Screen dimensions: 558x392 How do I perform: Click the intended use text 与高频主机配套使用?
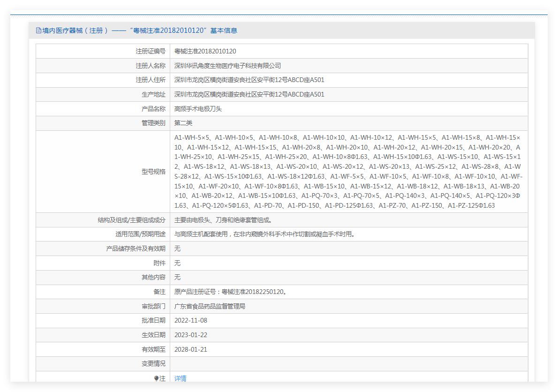[x=265, y=234]
